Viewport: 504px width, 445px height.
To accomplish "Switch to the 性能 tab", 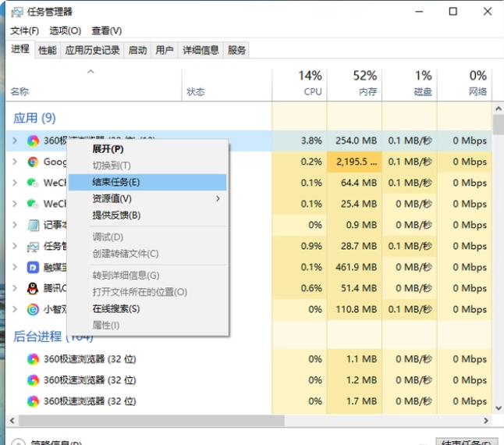I will coord(48,51).
